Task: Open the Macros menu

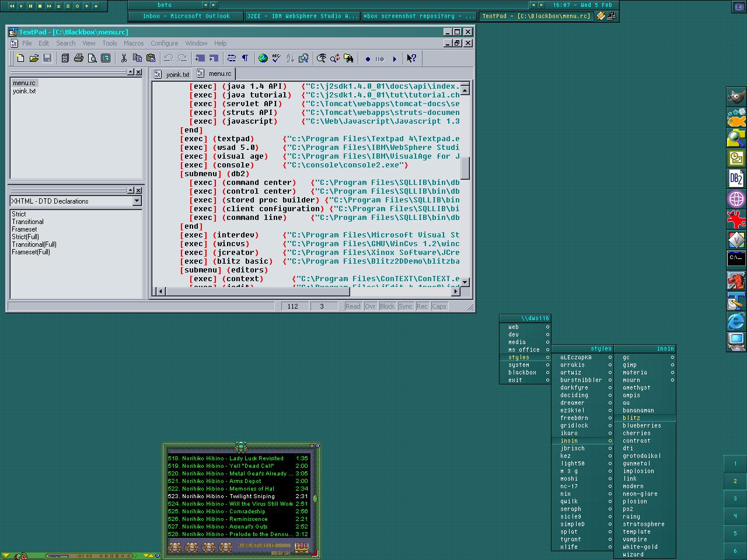Action: (134, 43)
